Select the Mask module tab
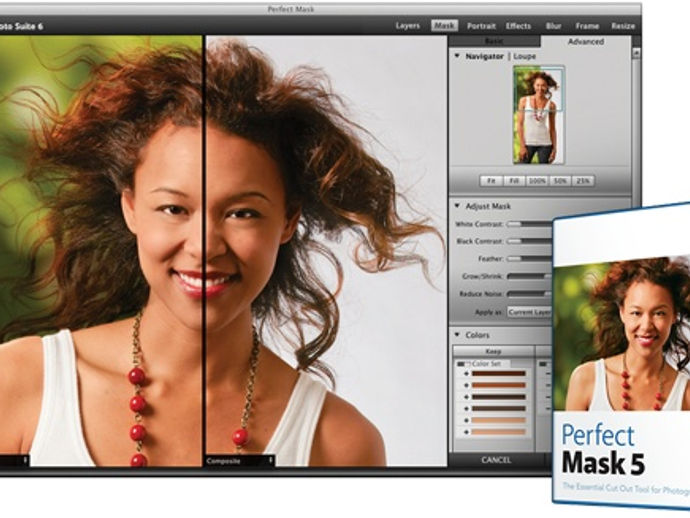 click(444, 26)
